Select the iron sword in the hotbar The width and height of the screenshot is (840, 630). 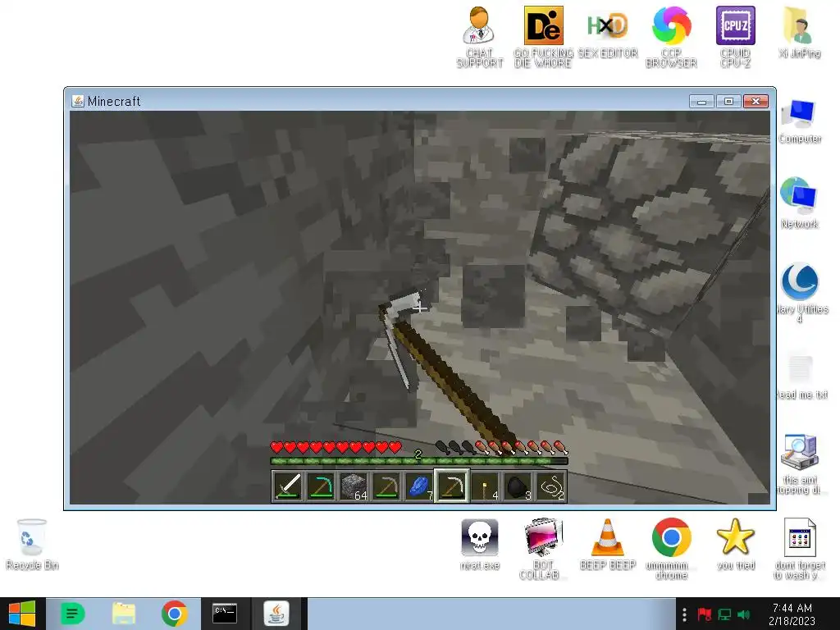(x=288, y=486)
